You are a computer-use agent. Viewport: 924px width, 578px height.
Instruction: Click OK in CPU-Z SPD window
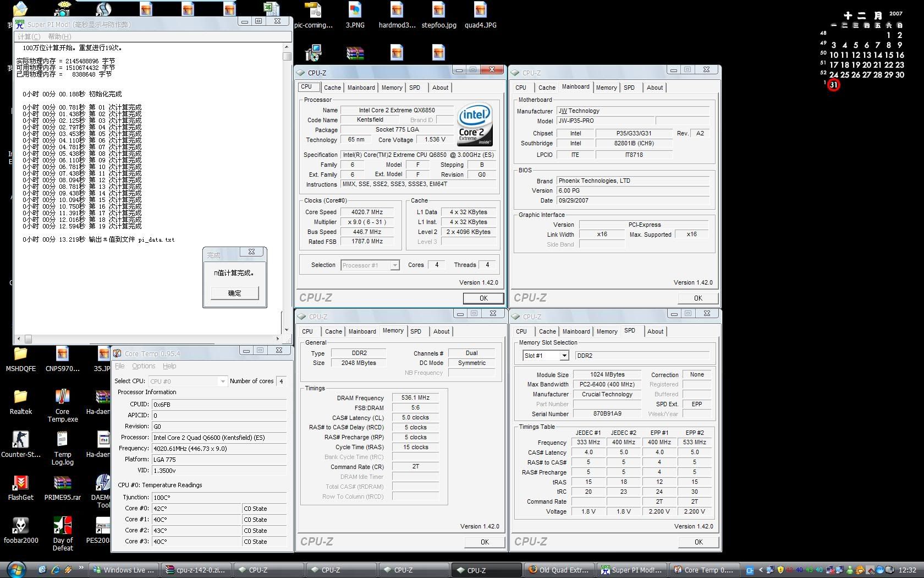(698, 542)
